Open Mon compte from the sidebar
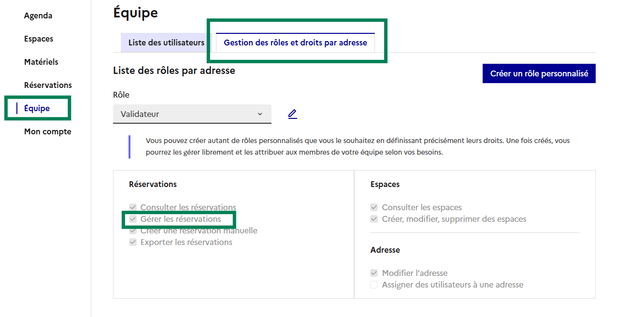This screenshot has width=644, height=317. pos(47,131)
